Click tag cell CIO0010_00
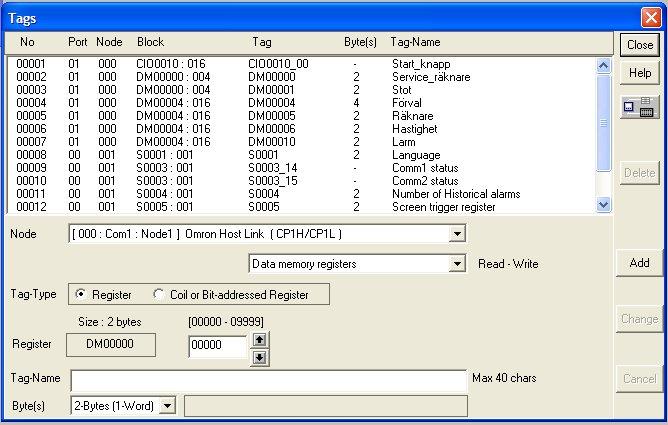Viewport: 668px width, 425px height. [278, 64]
